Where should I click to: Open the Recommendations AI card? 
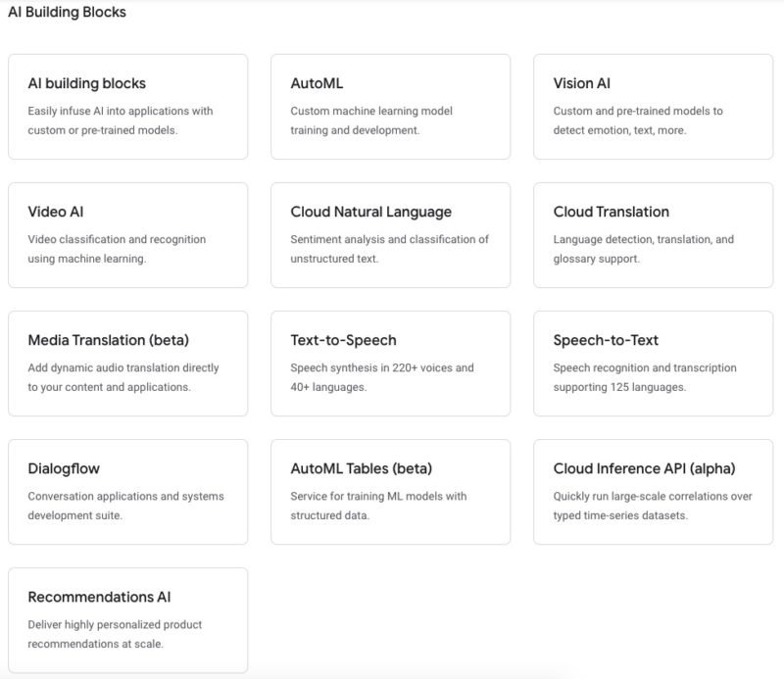pos(128,620)
